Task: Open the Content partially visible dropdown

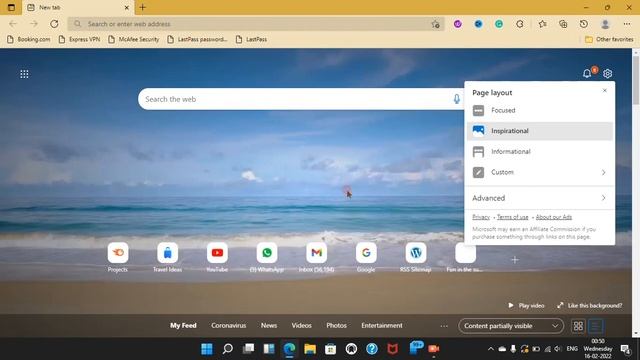Action: click(x=511, y=326)
